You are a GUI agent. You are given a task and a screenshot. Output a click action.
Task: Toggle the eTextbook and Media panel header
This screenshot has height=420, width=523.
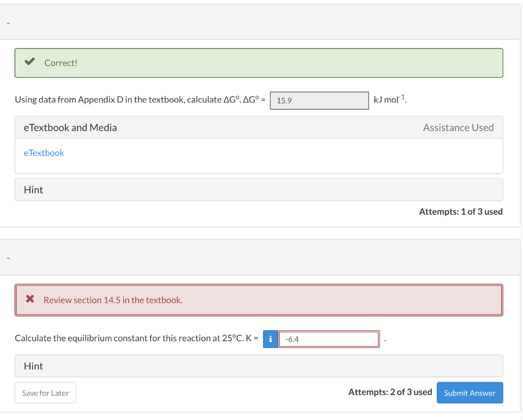[259, 128]
